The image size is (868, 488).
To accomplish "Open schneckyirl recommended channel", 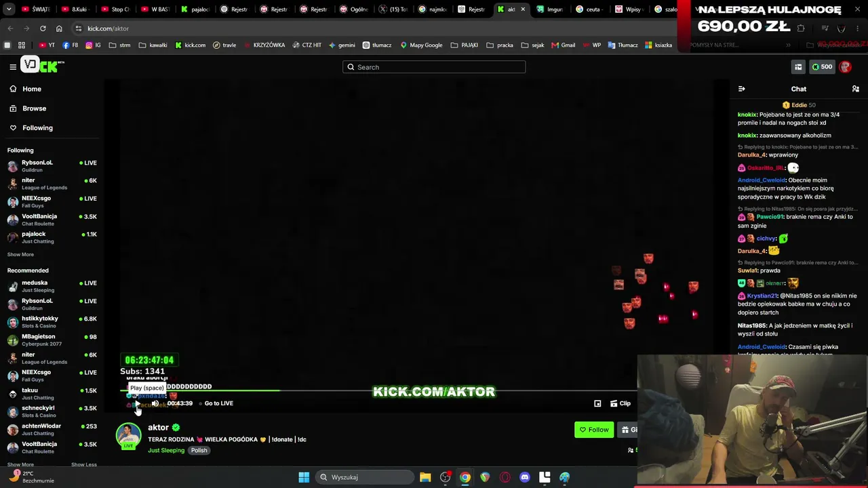I will pos(52,411).
